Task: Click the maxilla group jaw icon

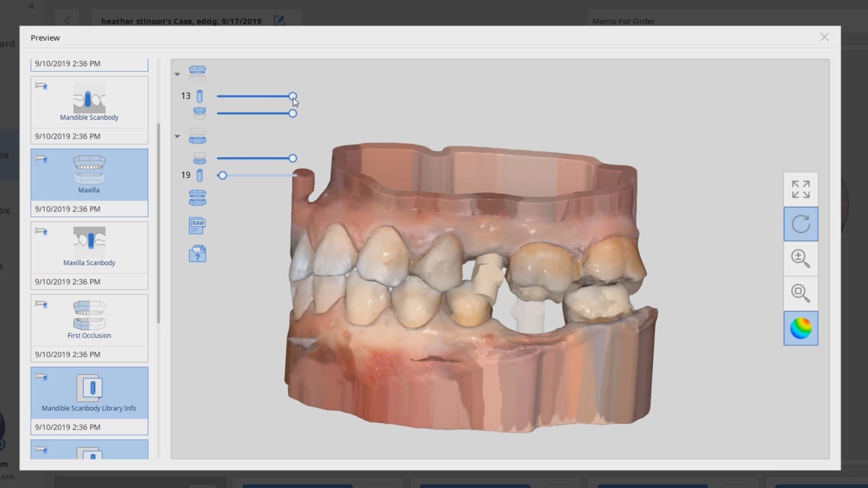Action: click(198, 73)
